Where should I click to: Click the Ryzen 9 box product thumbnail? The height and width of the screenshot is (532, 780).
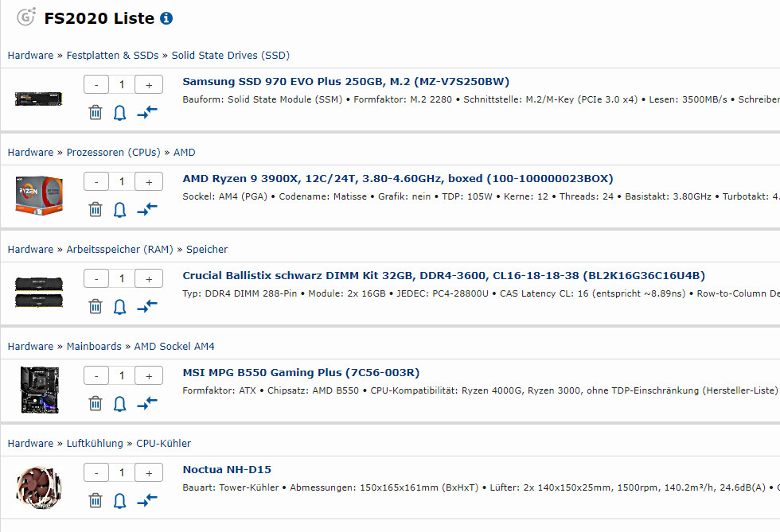[39, 196]
